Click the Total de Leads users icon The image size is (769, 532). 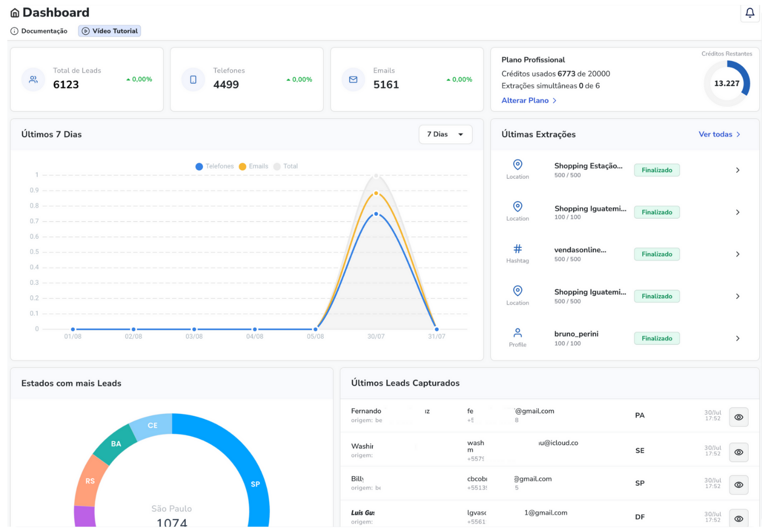pyautogui.click(x=33, y=79)
